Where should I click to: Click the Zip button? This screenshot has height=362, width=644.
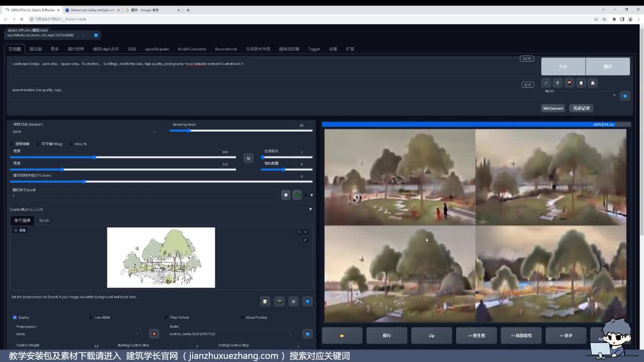coord(431,335)
